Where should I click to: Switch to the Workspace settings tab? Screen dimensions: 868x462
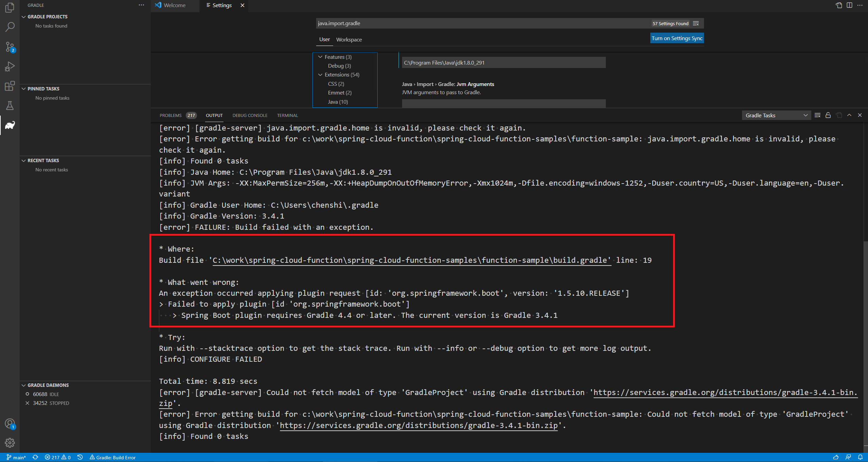(349, 40)
